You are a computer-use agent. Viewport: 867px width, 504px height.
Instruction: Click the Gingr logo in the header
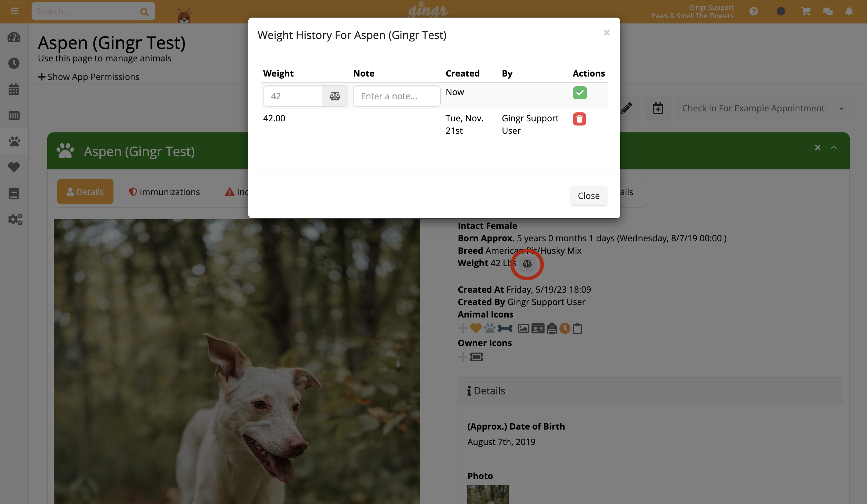428,10
